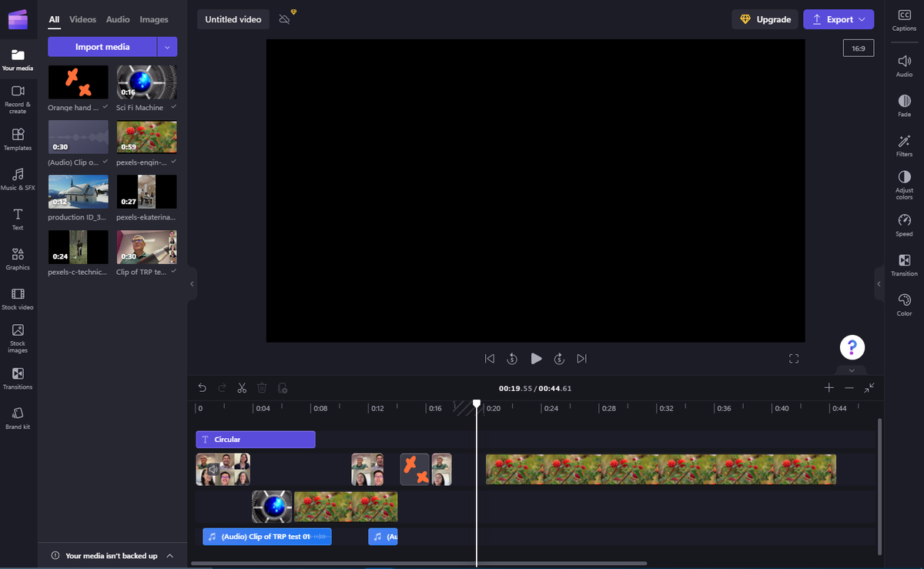Enter fullscreen preview mode
Image resolution: width=924 pixels, height=569 pixels.
[794, 359]
